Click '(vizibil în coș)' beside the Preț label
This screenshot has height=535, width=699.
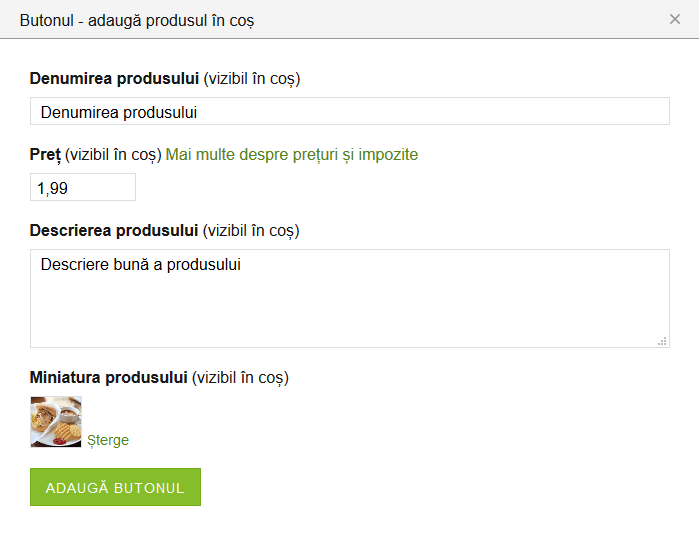(x=113, y=154)
